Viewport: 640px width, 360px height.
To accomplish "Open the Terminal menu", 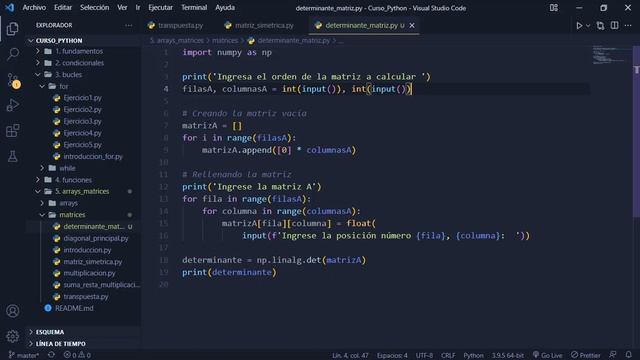I will [x=194, y=8].
